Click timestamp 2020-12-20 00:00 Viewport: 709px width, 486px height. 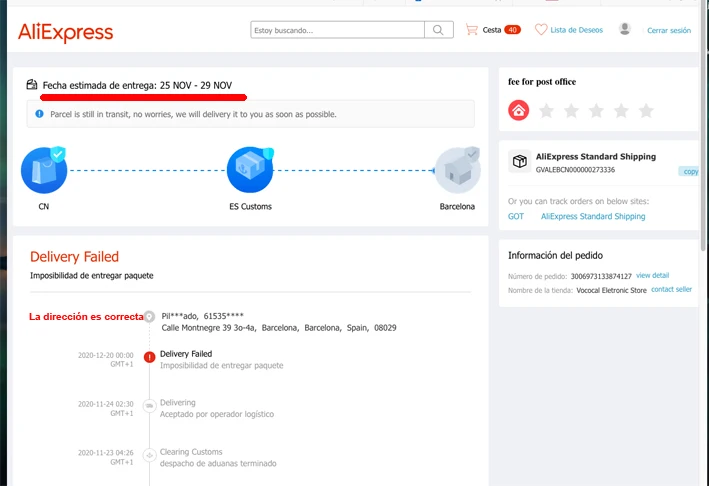[x=106, y=355]
